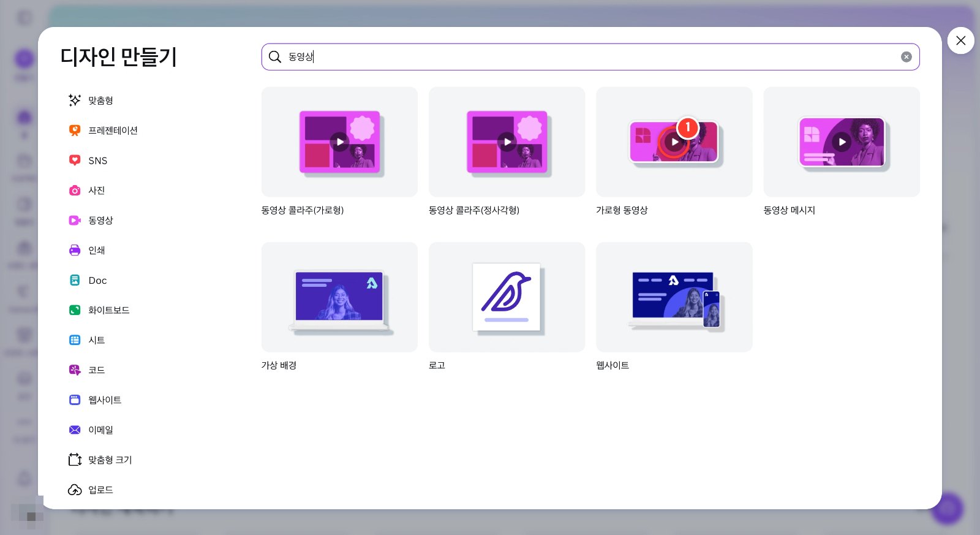Image resolution: width=980 pixels, height=535 pixels.
Task: Click the 이메일 envelope icon
Action: [x=75, y=430]
